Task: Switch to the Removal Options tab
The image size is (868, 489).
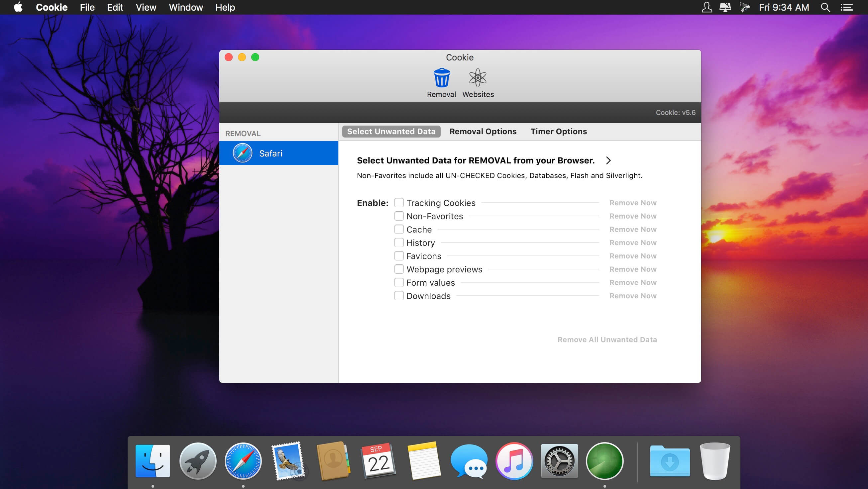Action: (483, 131)
